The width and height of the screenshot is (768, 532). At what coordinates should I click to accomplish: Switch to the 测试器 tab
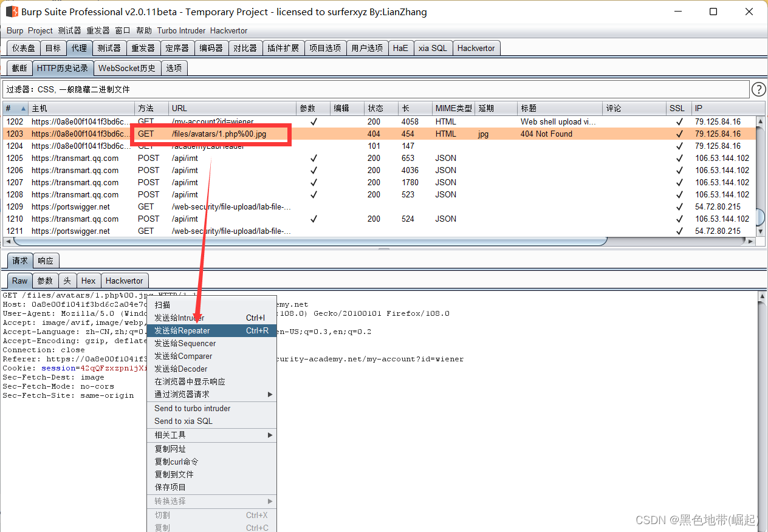click(109, 48)
